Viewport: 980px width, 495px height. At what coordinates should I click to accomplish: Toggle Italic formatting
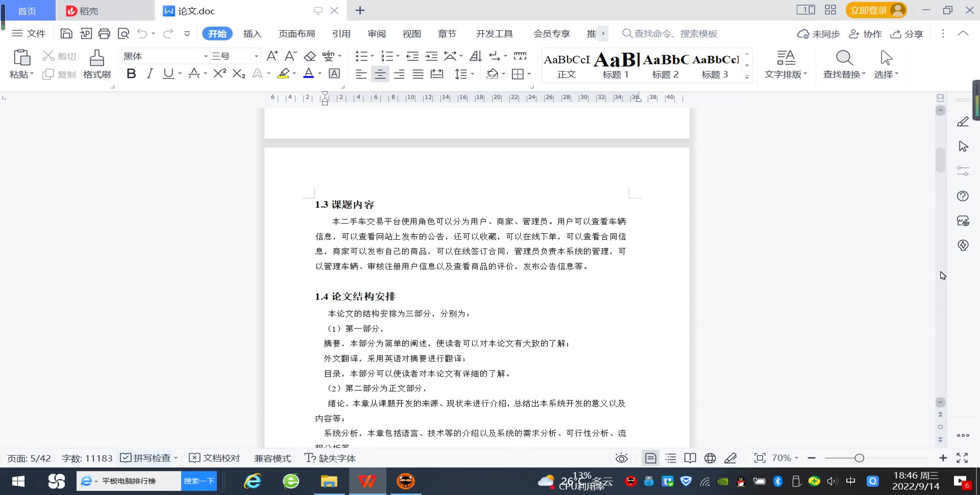[x=150, y=74]
